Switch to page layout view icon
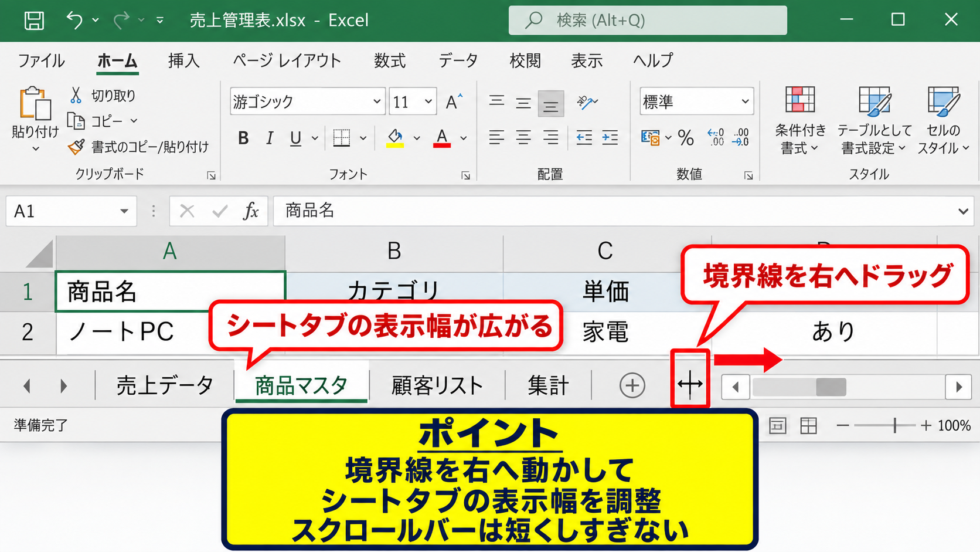Viewport: 980px width, 552px height. click(777, 425)
